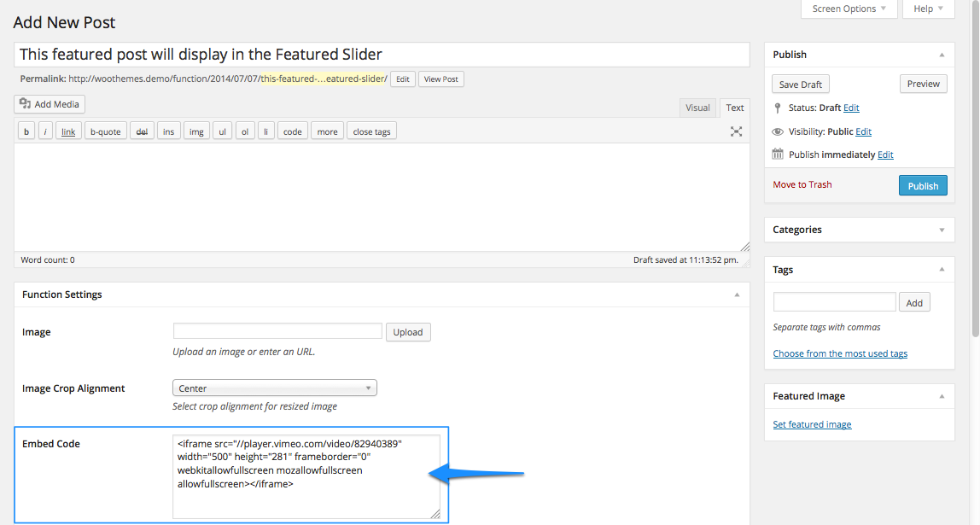The width and height of the screenshot is (980, 525).
Task: Click the permalink slug text this-featured-...eatured-slider
Action: (324, 79)
